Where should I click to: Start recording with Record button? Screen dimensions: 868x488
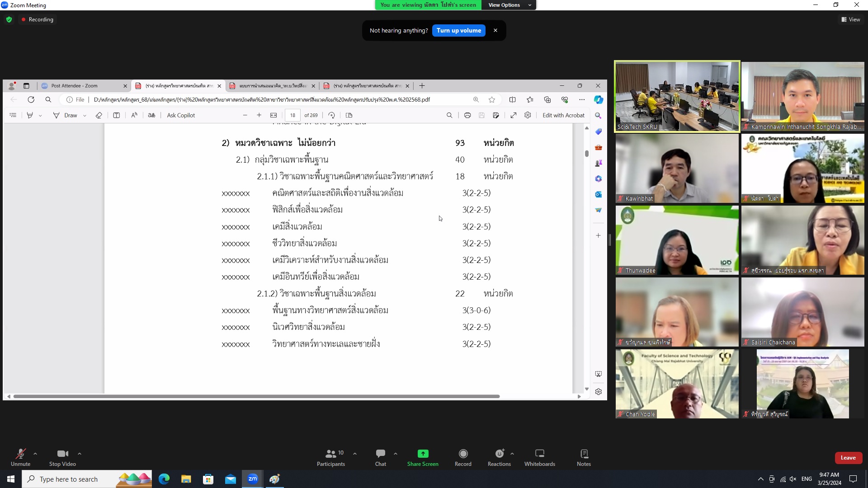(x=463, y=457)
